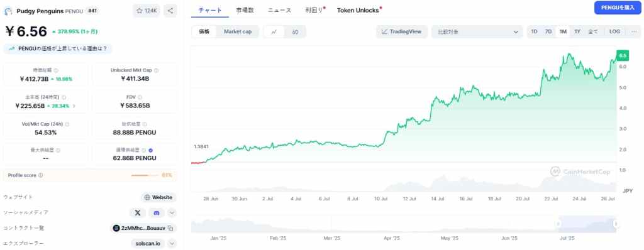Open the Discord social media icon

(x=156, y=213)
